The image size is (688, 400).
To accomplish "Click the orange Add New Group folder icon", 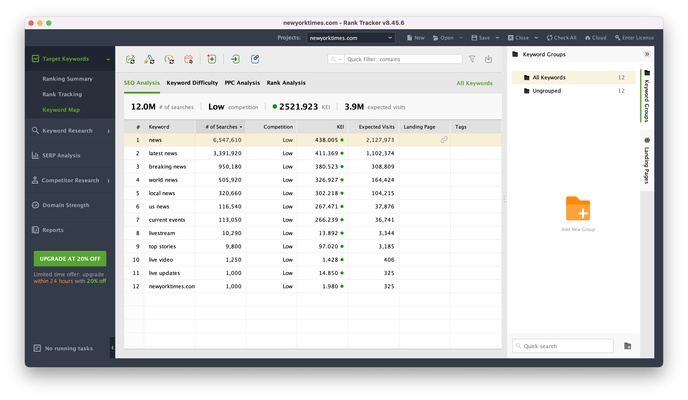I will pyautogui.click(x=578, y=208).
